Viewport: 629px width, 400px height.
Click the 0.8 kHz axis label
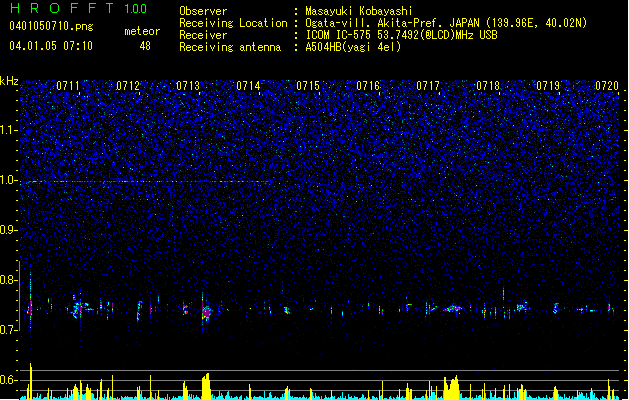(x=9, y=280)
